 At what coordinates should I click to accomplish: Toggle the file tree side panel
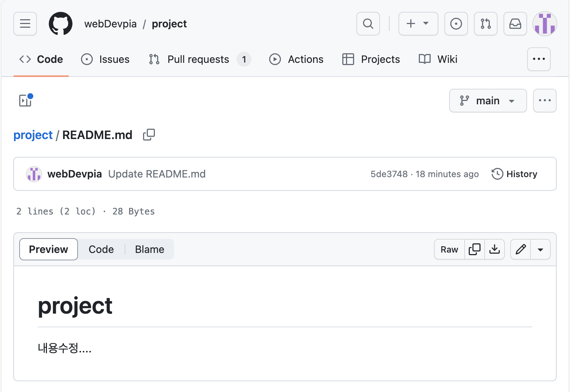tap(25, 100)
